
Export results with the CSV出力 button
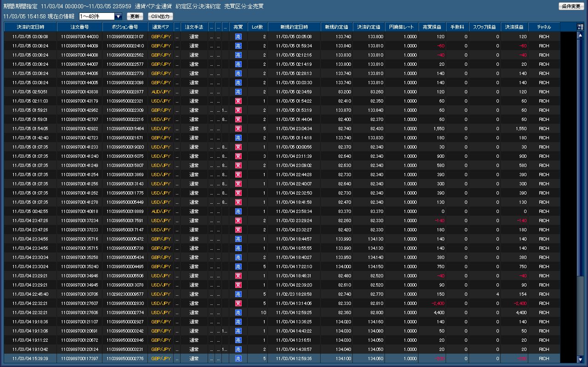tap(160, 17)
